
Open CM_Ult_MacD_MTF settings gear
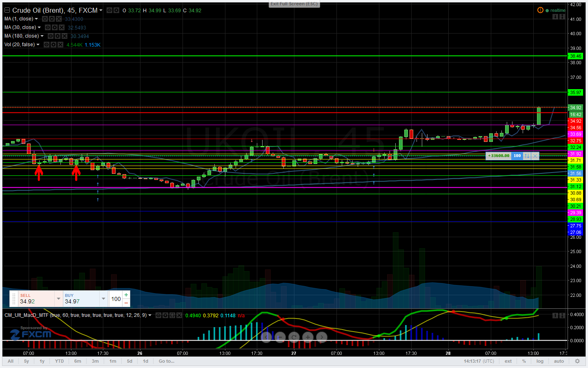pos(165,315)
